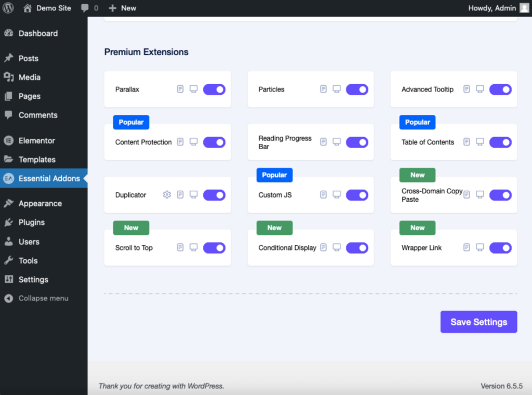The image size is (532, 395).
Task: Open Duplicator documentation icon
Action: [x=180, y=195]
